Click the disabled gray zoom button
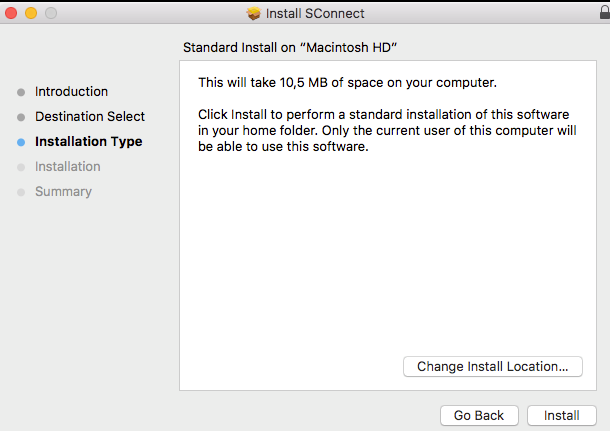The height and width of the screenshot is (431, 610). click(51, 13)
